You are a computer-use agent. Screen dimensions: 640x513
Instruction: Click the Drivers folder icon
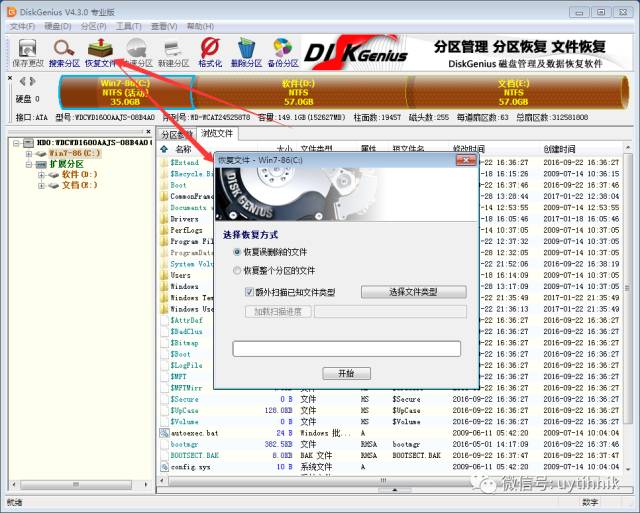[164, 219]
